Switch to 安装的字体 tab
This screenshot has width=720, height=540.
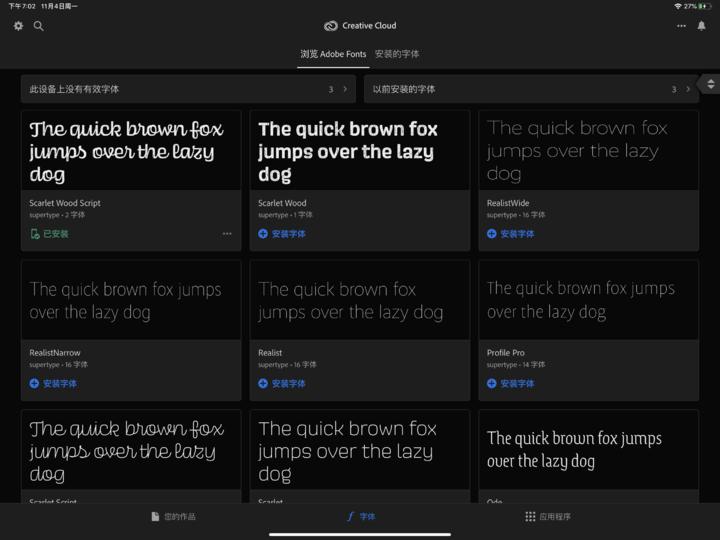point(397,54)
